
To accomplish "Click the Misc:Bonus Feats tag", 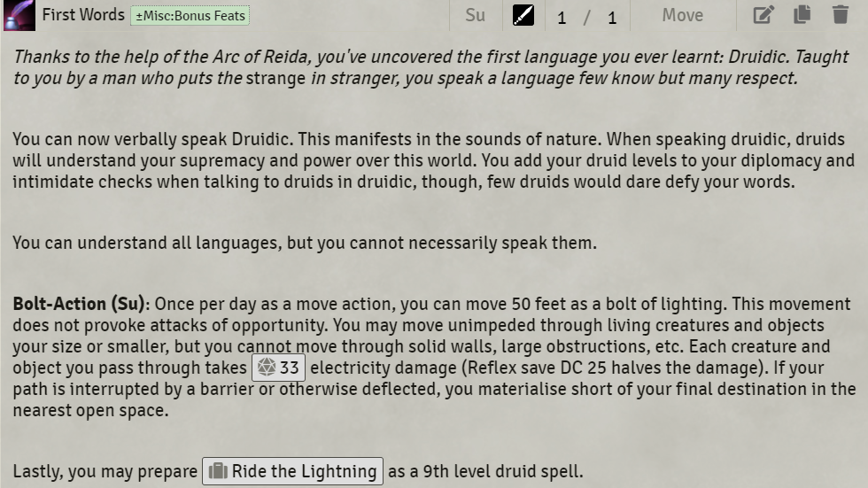I will (190, 15).
